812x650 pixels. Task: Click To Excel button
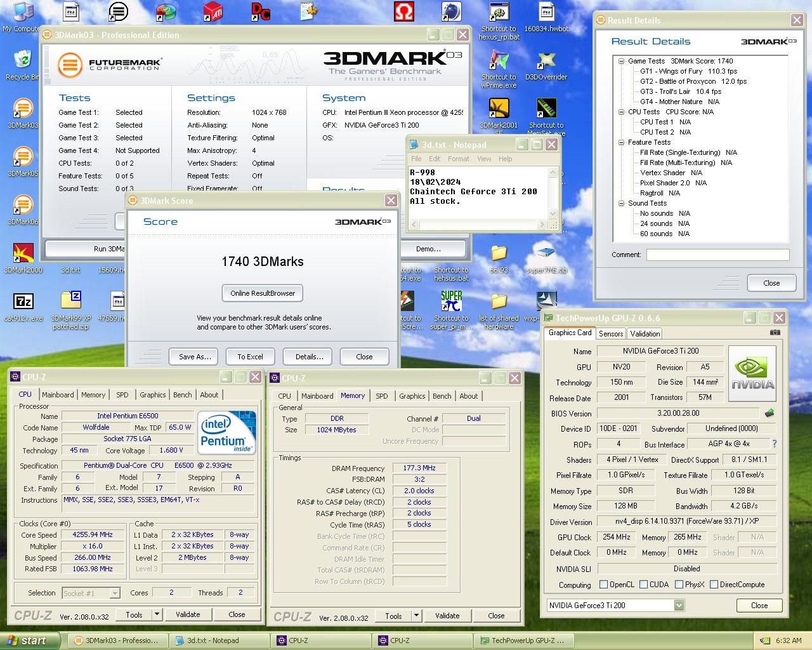(x=250, y=357)
